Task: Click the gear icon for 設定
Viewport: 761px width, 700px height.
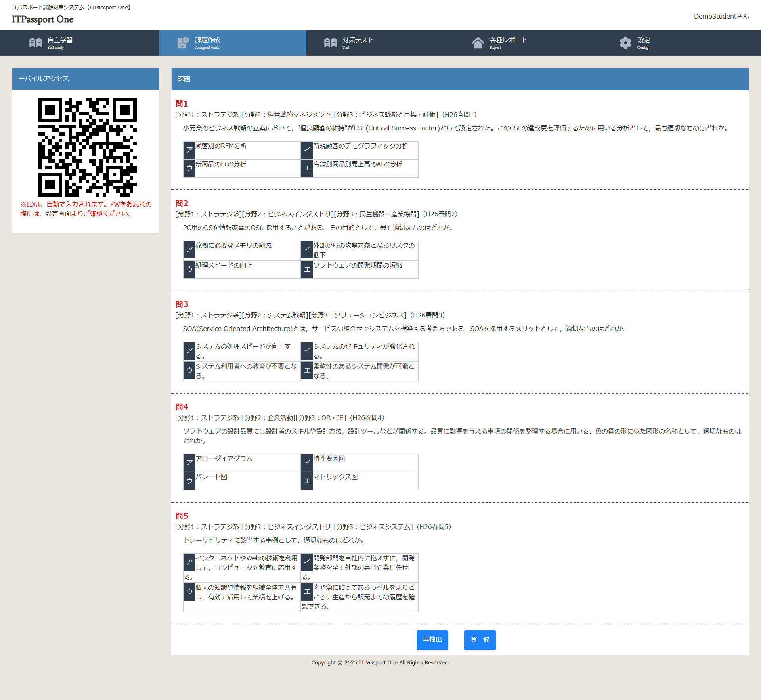Action: 625,43
